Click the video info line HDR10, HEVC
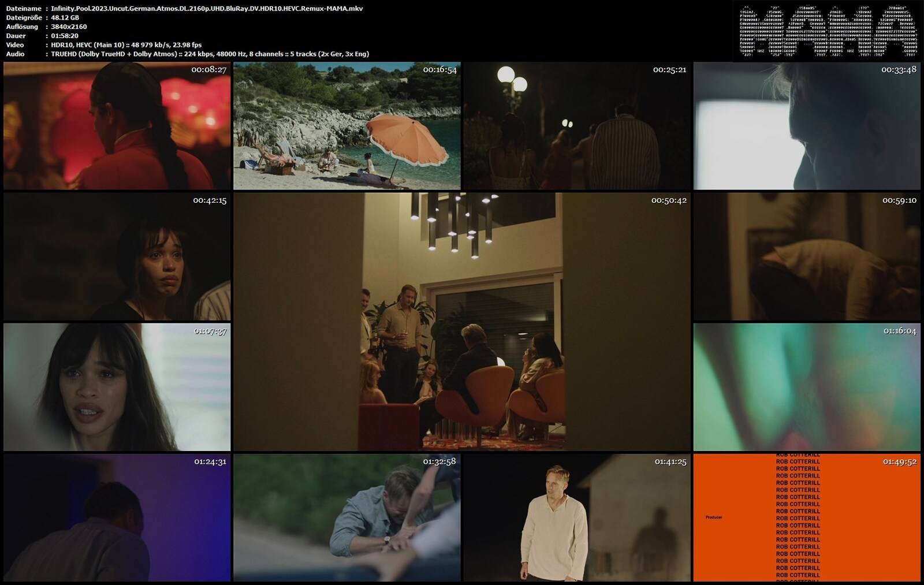The height and width of the screenshot is (585, 924). tap(126, 44)
